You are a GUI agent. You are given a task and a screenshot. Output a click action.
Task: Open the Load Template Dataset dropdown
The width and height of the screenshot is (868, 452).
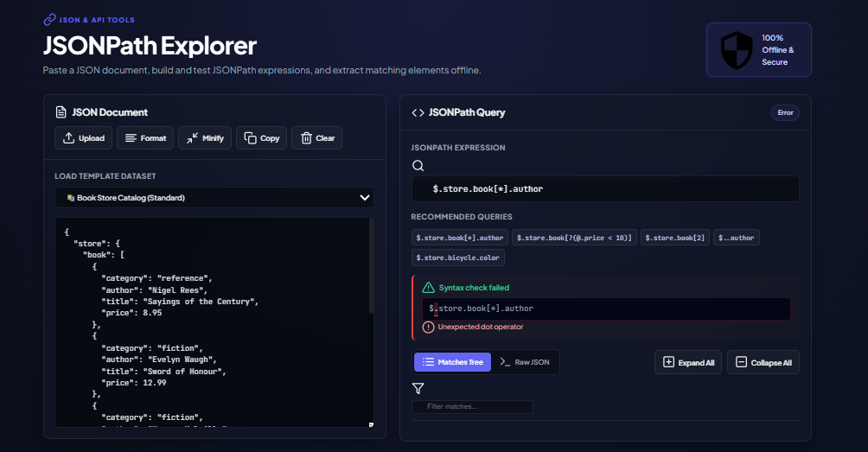point(214,198)
